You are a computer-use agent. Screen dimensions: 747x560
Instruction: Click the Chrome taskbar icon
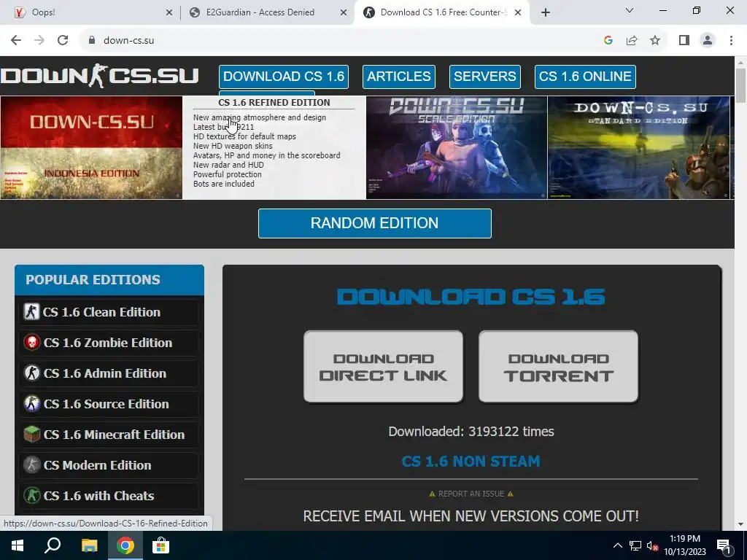pyautogui.click(x=125, y=545)
